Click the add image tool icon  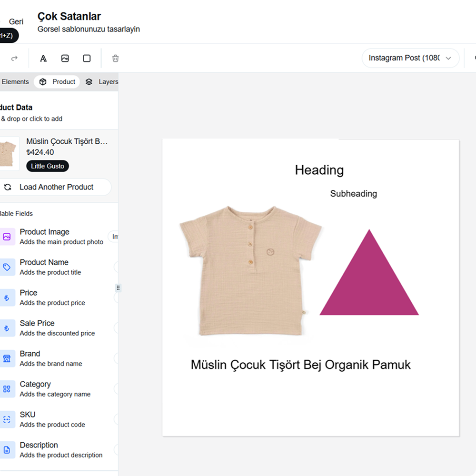point(65,58)
